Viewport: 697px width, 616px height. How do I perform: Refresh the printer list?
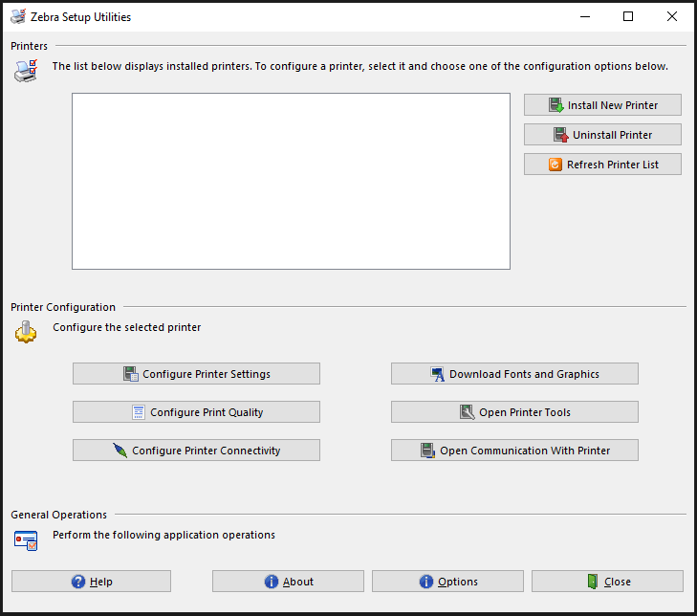(x=602, y=165)
